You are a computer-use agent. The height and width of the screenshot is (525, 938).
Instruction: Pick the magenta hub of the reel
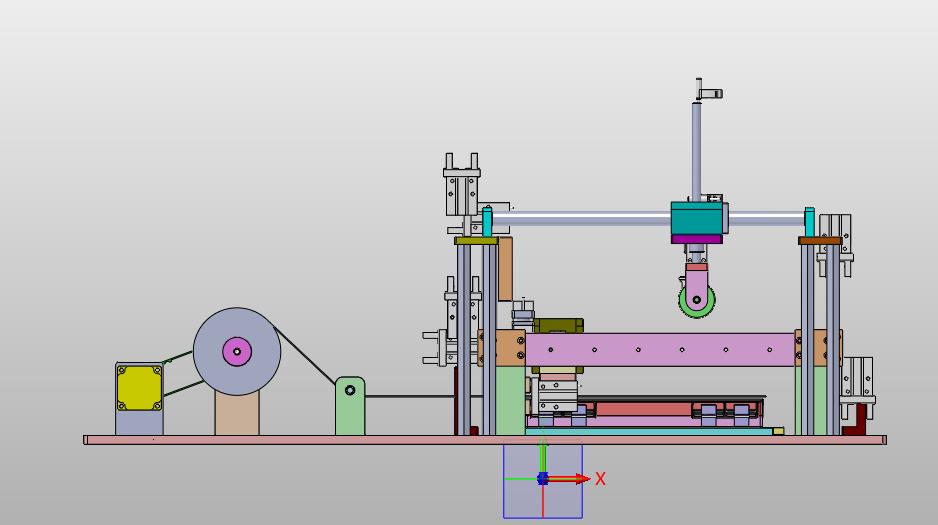(x=237, y=352)
